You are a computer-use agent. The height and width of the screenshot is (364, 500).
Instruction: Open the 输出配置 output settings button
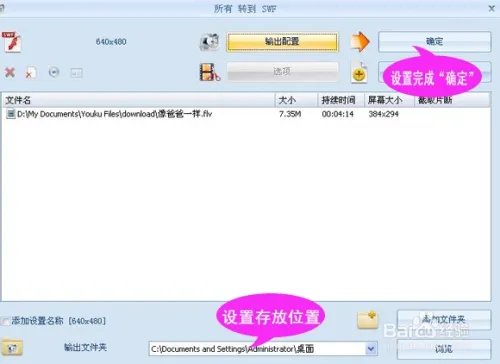(x=282, y=42)
